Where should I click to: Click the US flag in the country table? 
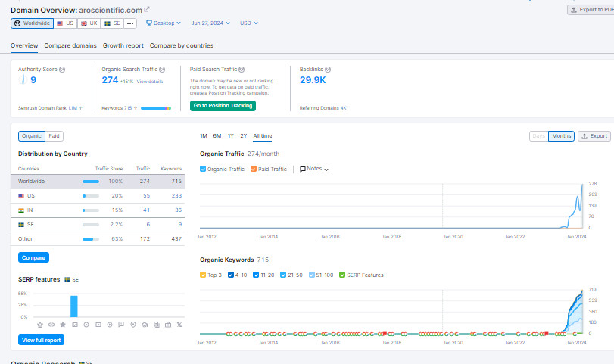(x=21, y=196)
